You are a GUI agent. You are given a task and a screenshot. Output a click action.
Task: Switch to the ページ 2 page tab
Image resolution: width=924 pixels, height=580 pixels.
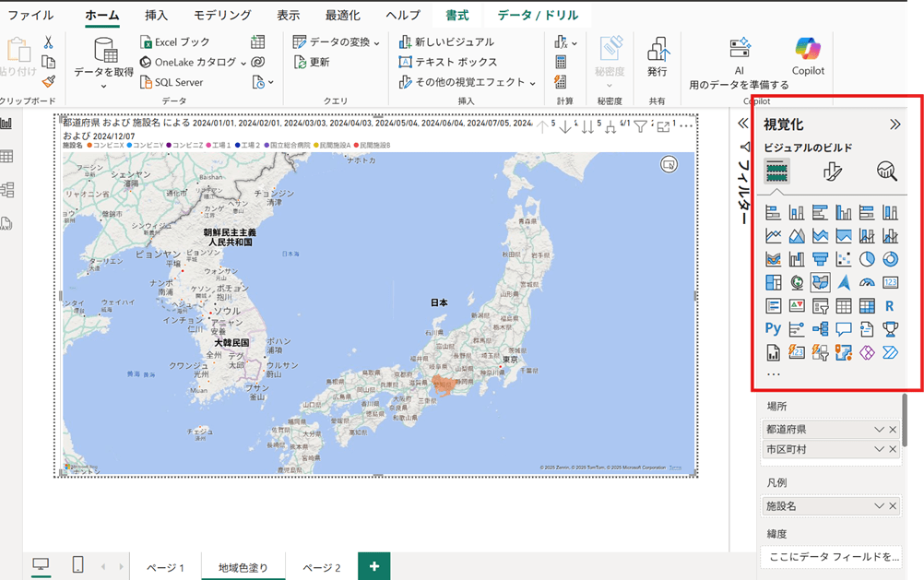(x=322, y=568)
